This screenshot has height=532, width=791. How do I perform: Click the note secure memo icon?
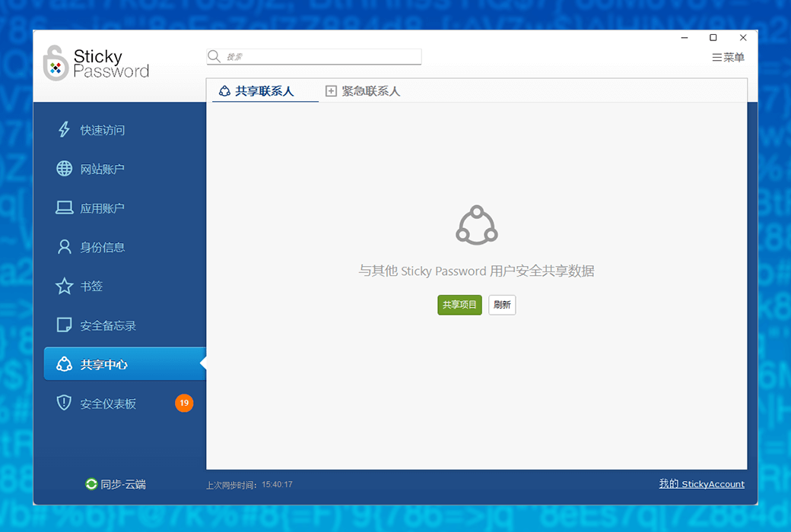click(64, 325)
